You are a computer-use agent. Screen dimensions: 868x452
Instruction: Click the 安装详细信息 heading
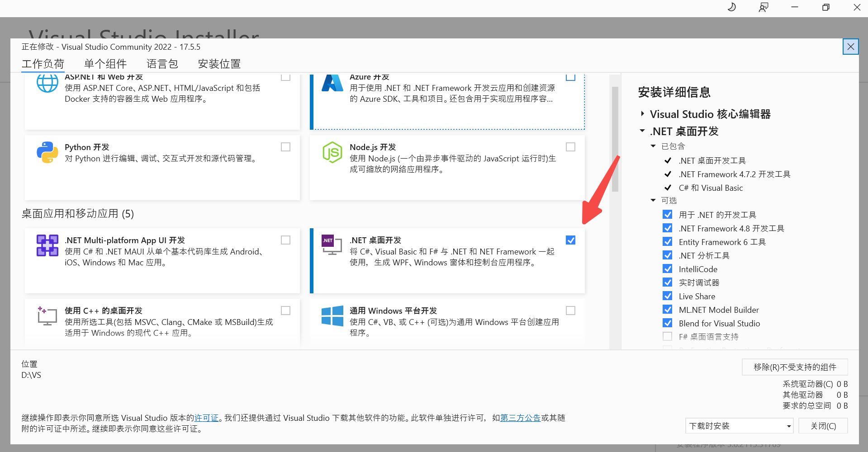[674, 92]
